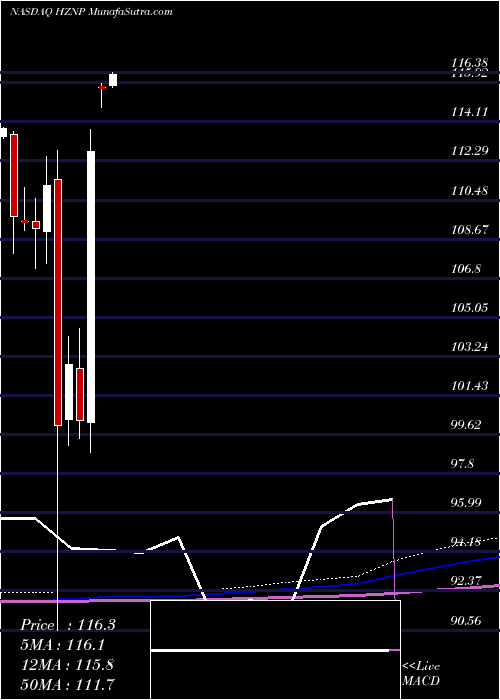Click the 114.11 price level label
This screenshot has height=700, width=500.
pyautogui.click(x=470, y=112)
